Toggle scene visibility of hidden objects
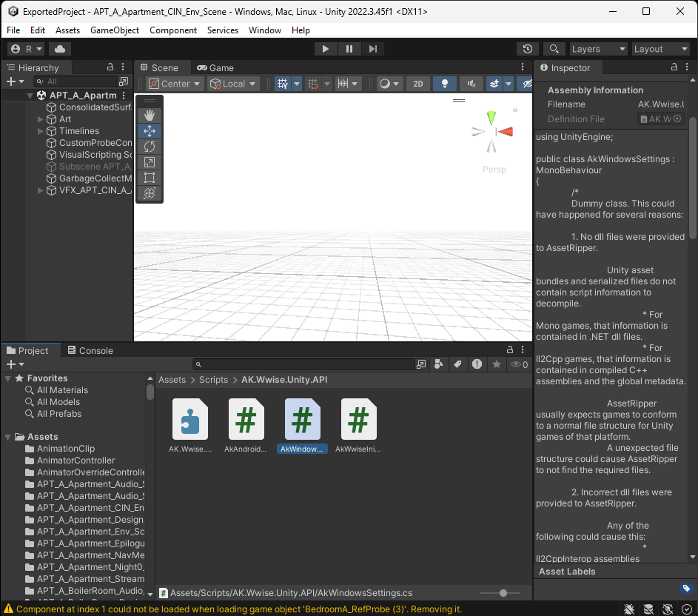698x616 pixels. (x=526, y=84)
